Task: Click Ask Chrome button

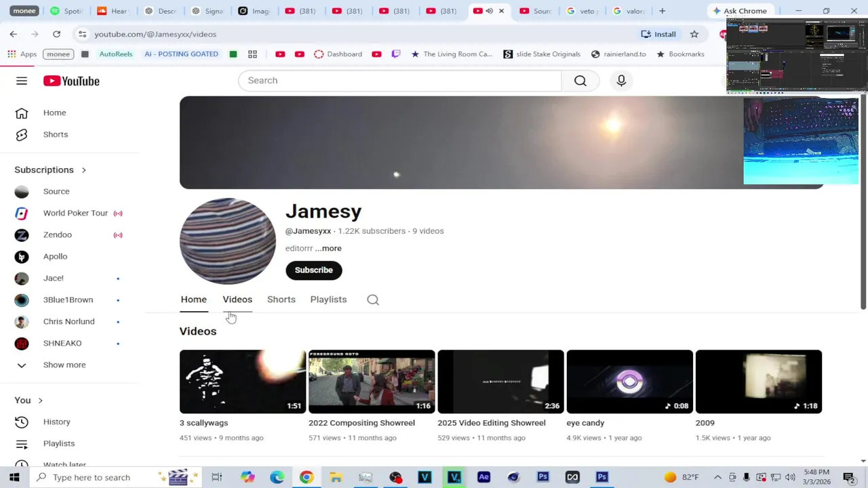Action: (x=739, y=11)
